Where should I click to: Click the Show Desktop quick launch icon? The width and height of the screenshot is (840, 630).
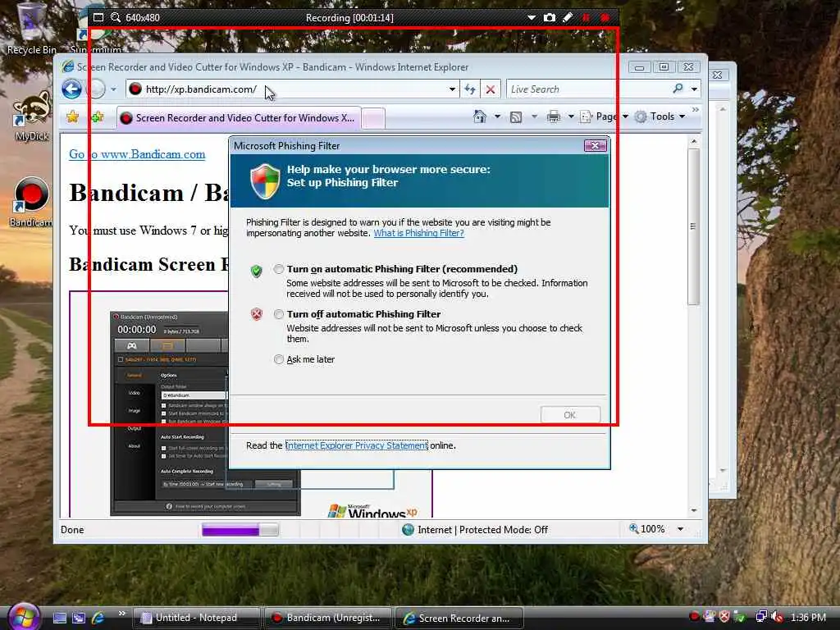pos(60,618)
